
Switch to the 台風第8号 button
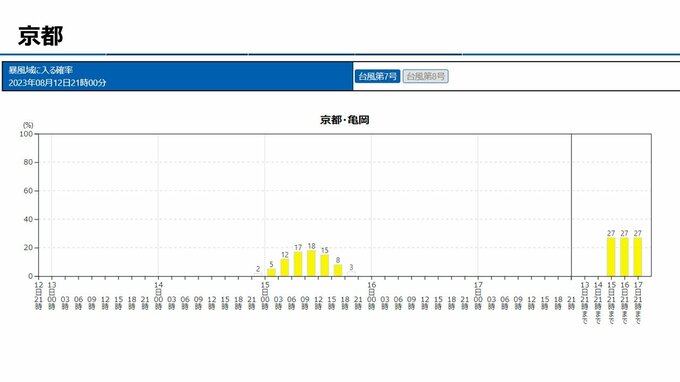(x=425, y=76)
